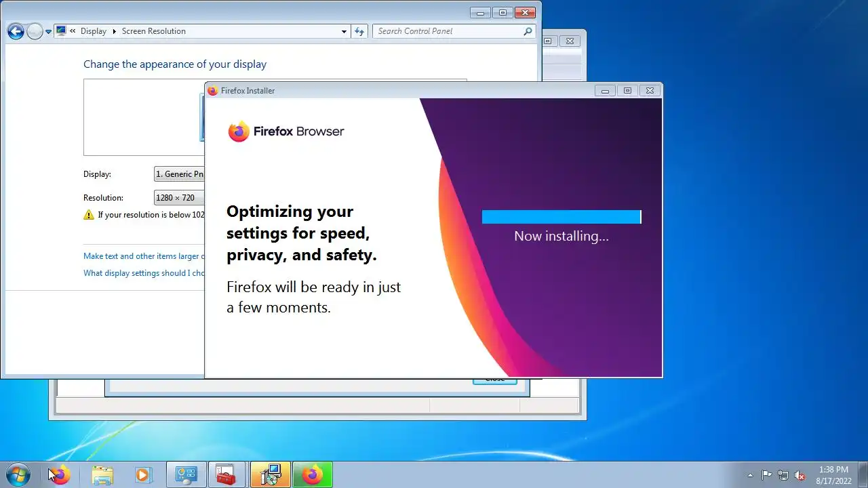The height and width of the screenshot is (488, 868).
Task: Expand the arrow after Display breadcrumb
Action: (114, 31)
